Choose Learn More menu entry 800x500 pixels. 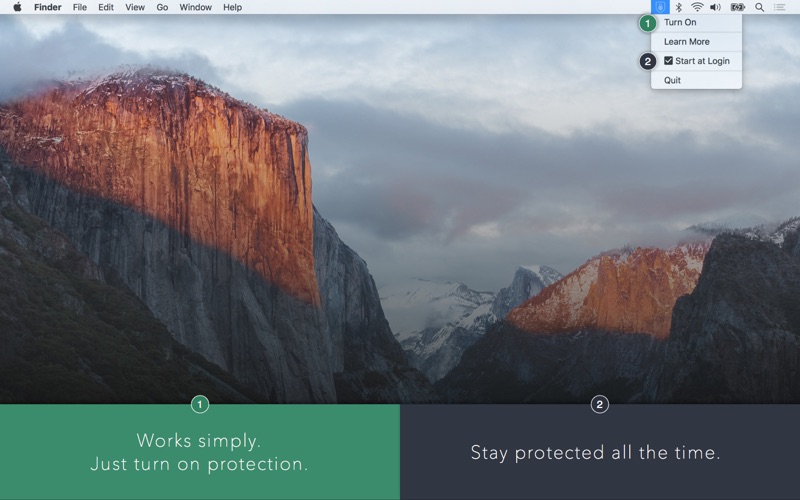[x=696, y=42]
